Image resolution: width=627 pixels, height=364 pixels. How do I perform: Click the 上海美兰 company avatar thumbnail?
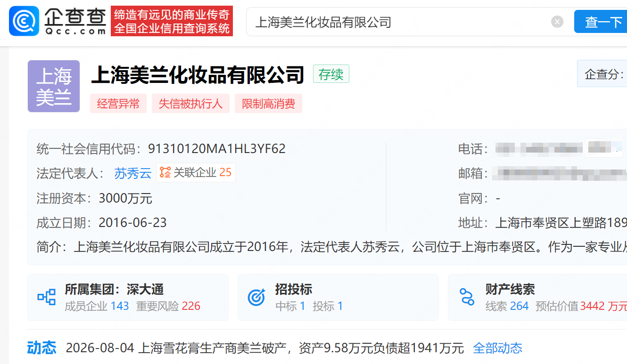pyautogui.click(x=54, y=86)
